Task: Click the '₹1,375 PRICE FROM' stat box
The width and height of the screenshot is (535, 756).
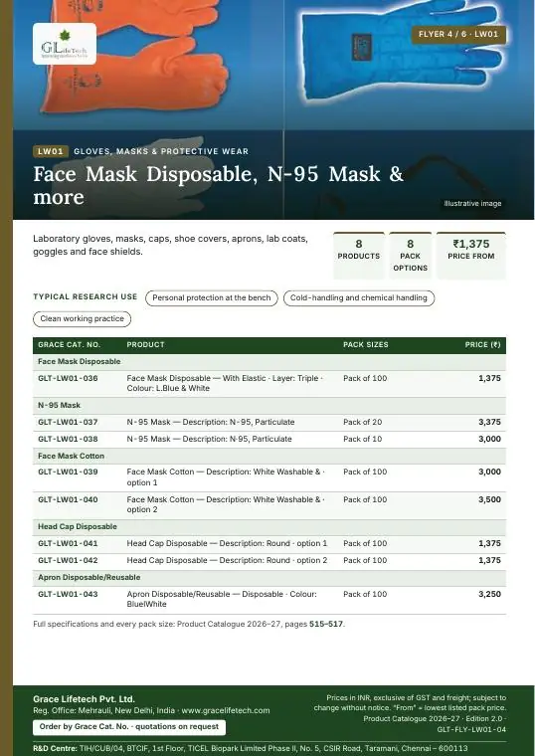Action: [x=471, y=256]
